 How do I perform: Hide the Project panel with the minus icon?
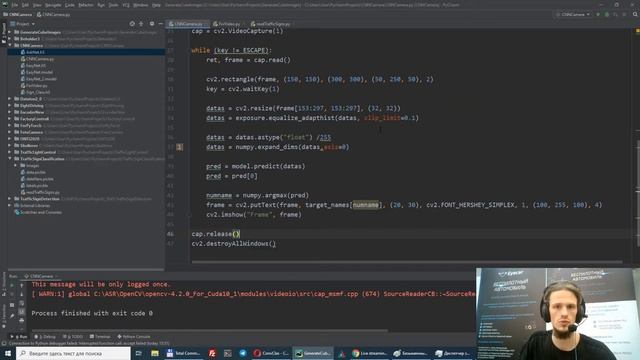(160, 24)
